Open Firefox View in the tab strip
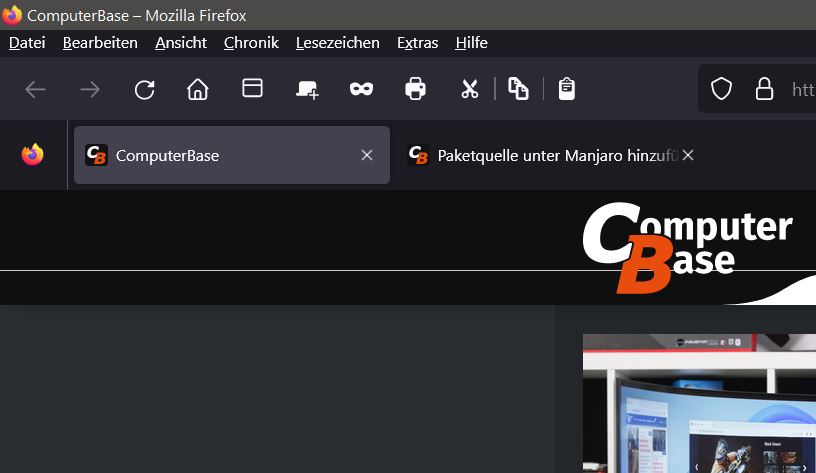Image resolution: width=816 pixels, height=473 pixels. [33, 155]
